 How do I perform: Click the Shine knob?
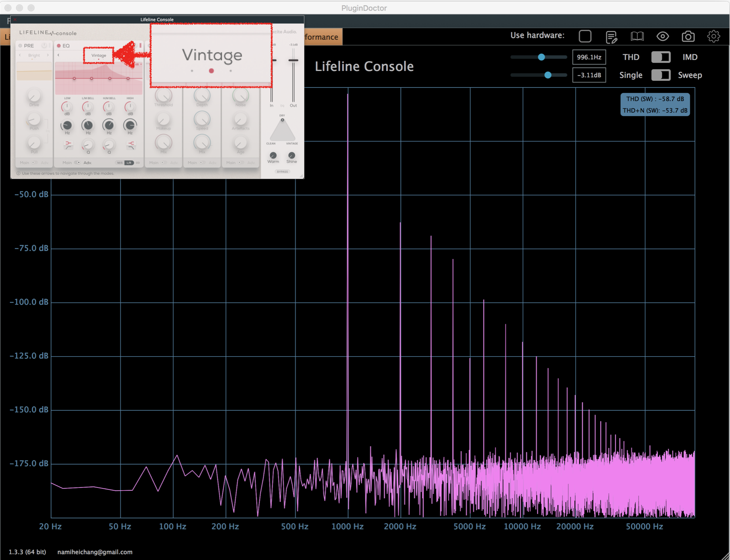(x=292, y=155)
